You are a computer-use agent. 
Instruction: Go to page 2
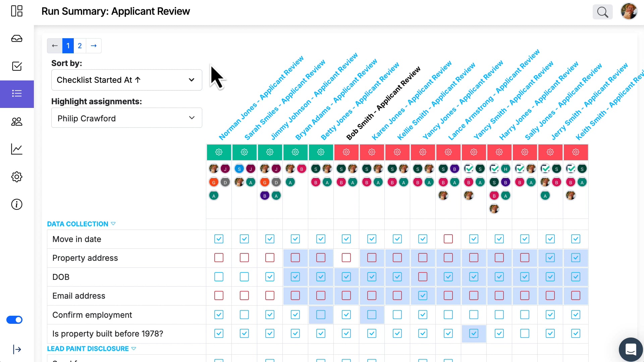(80, 46)
